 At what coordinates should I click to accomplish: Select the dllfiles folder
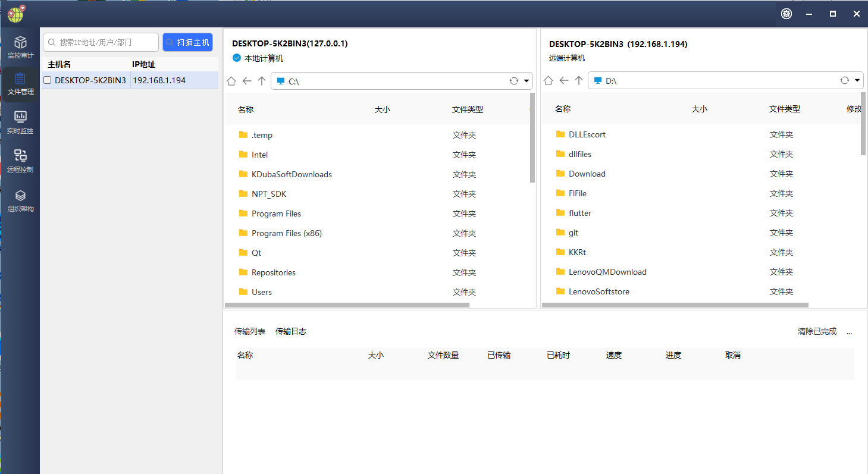click(x=580, y=154)
